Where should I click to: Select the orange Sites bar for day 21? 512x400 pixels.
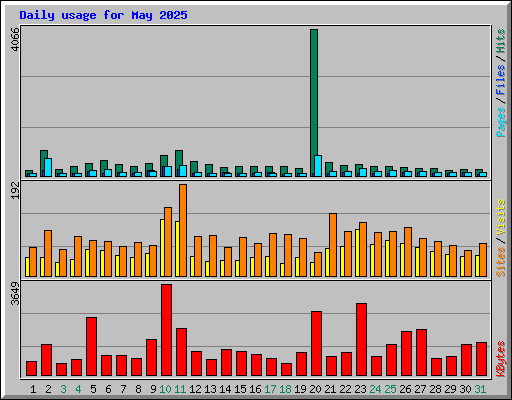coord(333,245)
